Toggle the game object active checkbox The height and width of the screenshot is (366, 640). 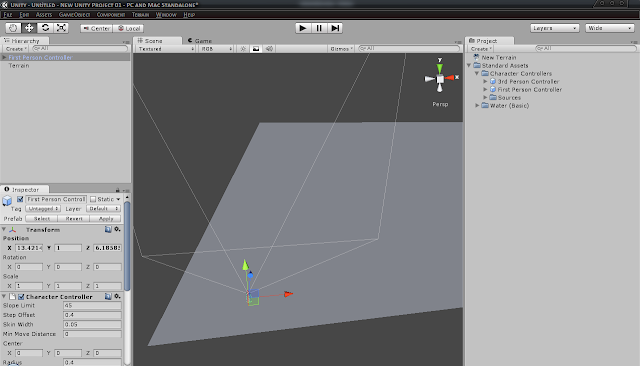[x=20, y=199]
